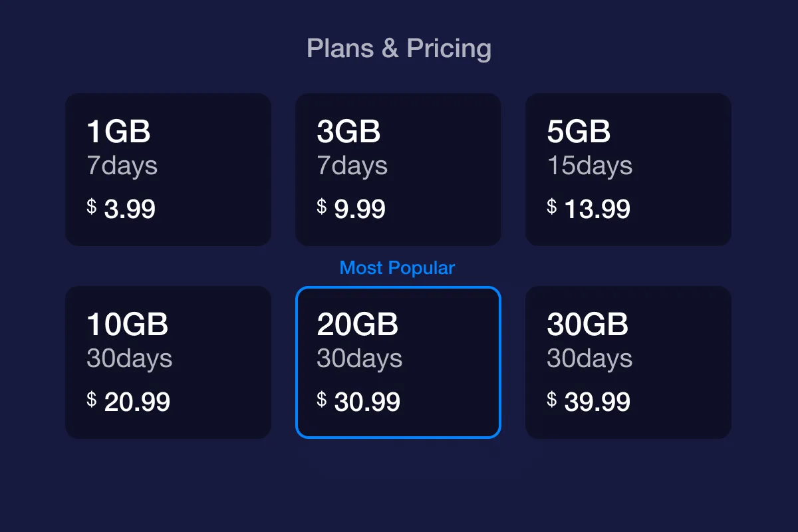Click the $20.99 price
The image size is (798, 532).
129,402
